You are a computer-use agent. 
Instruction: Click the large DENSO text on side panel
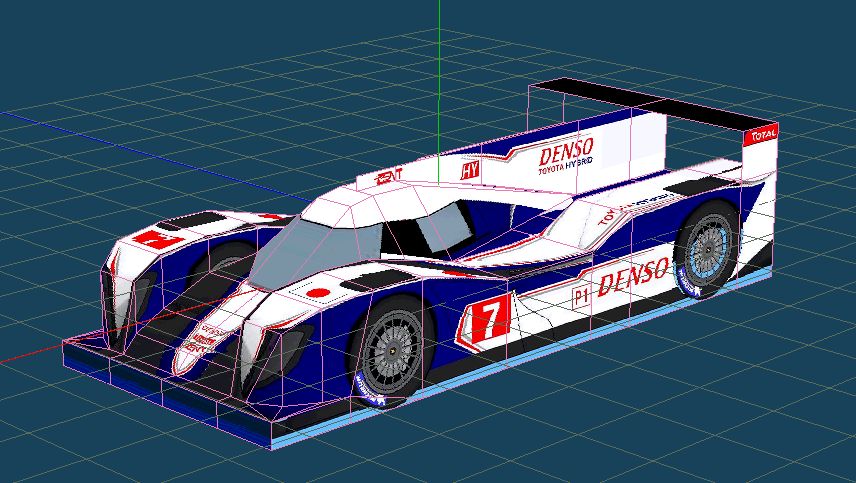pos(633,276)
